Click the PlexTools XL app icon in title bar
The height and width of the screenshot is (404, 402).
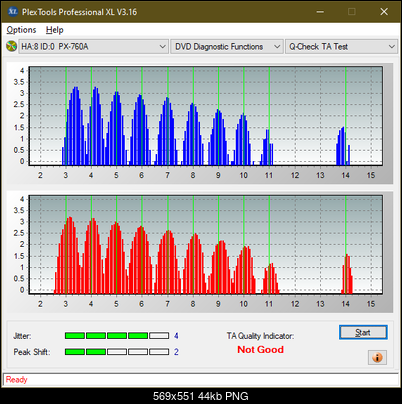click(x=12, y=12)
